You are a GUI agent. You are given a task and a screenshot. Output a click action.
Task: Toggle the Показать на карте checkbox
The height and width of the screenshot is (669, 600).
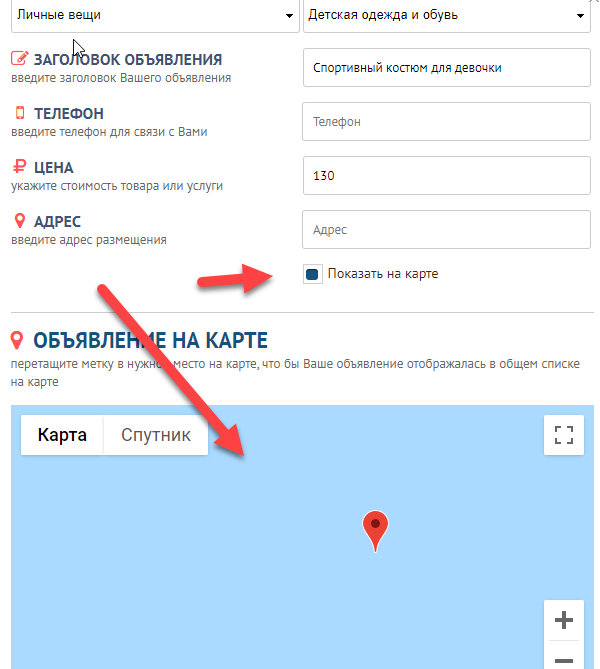tap(312, 274)
